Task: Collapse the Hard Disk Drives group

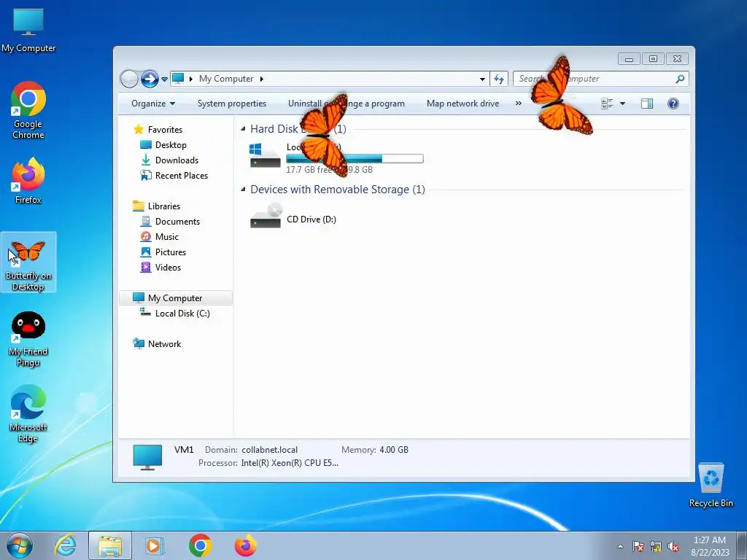Action: (x=243, y=128)
